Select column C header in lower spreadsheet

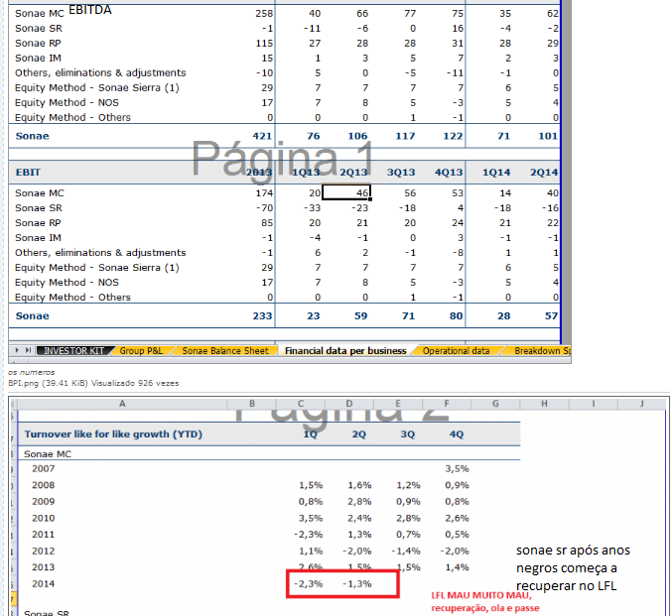301,404
